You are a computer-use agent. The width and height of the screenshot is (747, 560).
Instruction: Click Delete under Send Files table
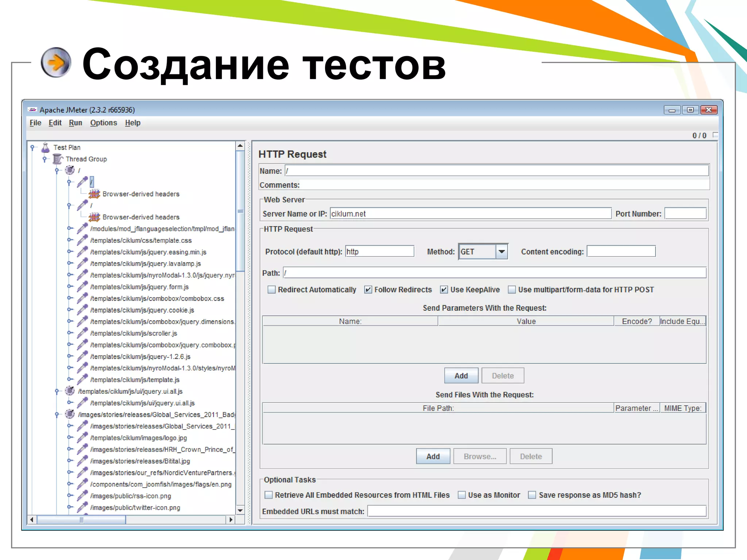pyautogui.click(x=531, y=456)
